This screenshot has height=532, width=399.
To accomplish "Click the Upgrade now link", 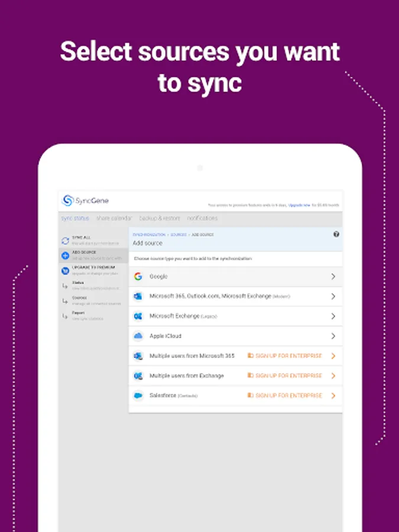I will tap(299, 205).
